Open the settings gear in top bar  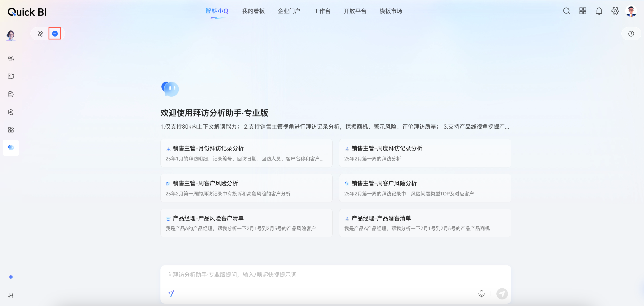tap(615, 11)
